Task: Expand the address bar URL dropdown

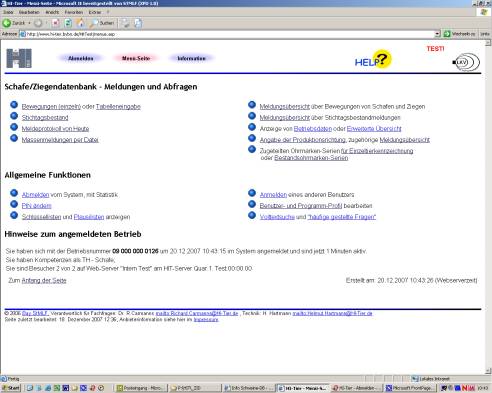Action: click(x=437, y=34)
